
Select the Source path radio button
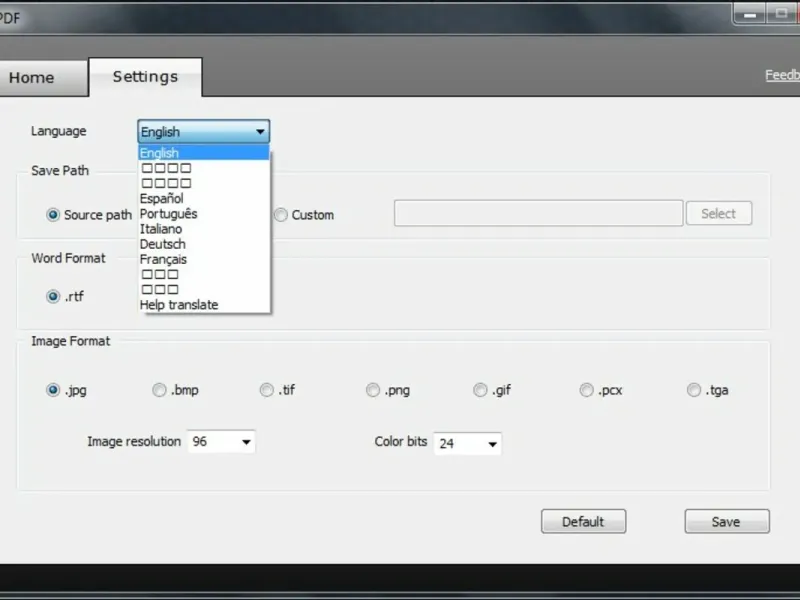53,215
